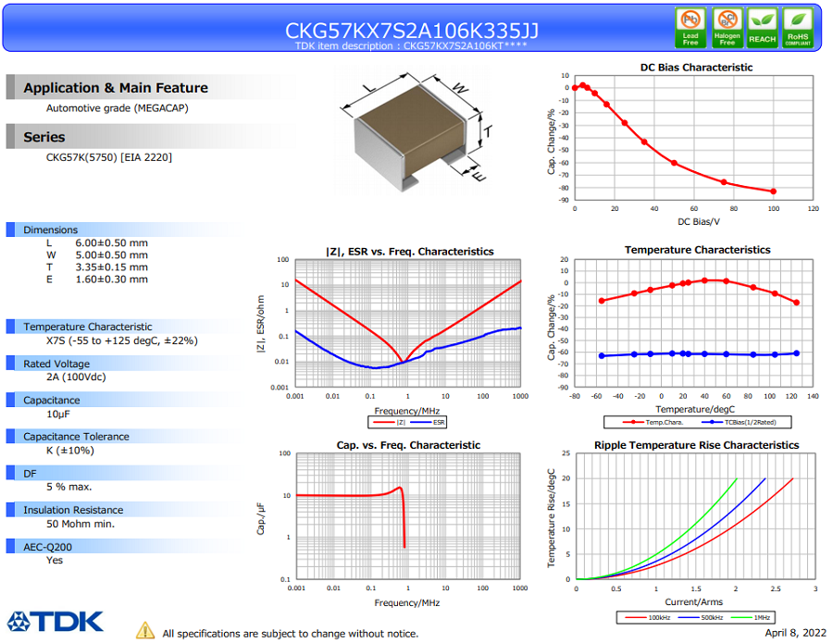Select the Series section heading
Image resolution: width=833 pixels, height=644 pixels.
click(44, 137)
